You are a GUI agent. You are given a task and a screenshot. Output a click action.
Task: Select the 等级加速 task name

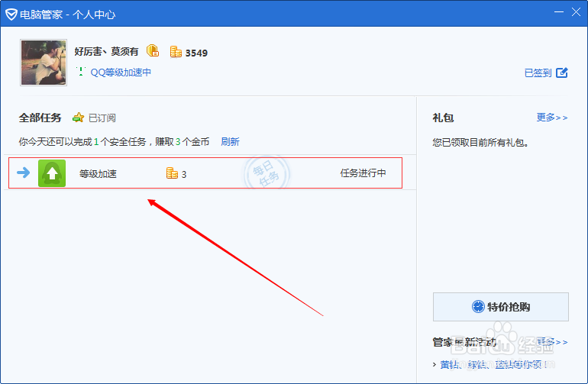[x=98, y=173]
